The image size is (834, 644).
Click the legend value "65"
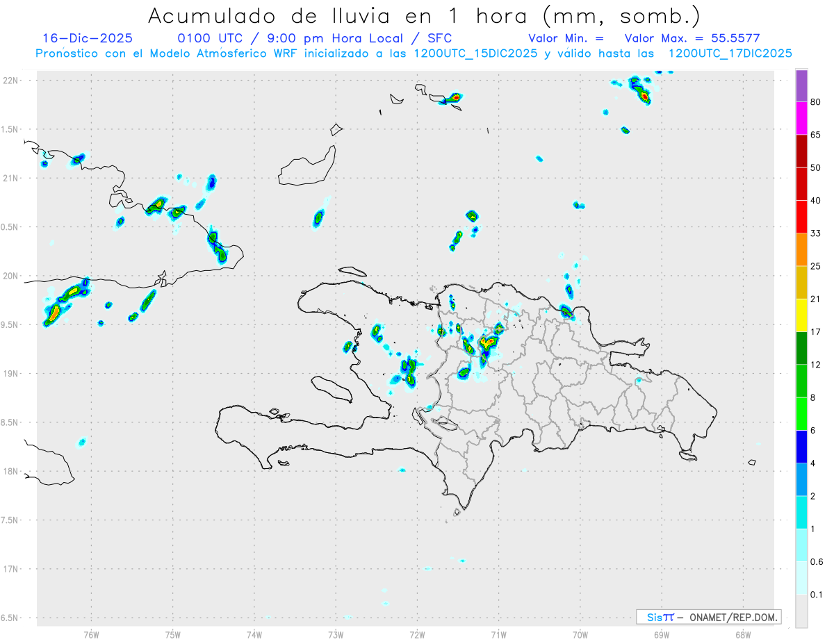tap(815, 135)
